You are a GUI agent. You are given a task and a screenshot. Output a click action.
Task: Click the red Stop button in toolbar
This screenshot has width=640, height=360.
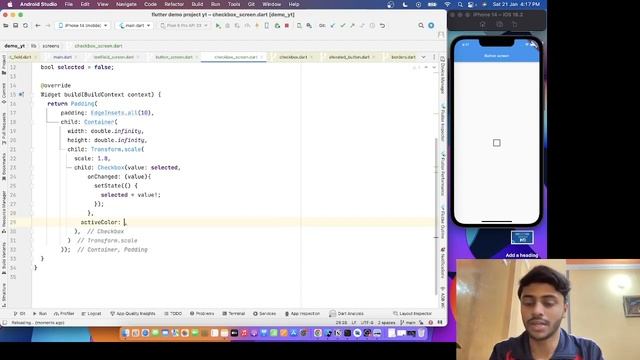coord(287,26)
